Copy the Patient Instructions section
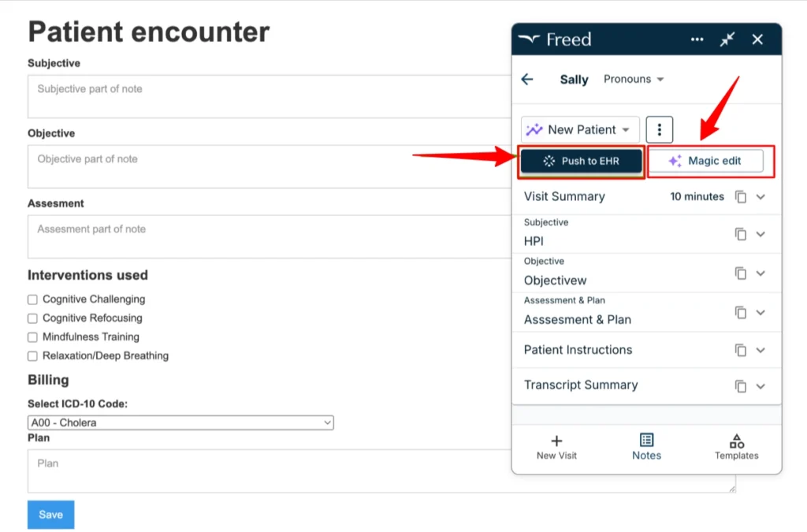This screenshot has height=532, width=807. tap(741, 351)
